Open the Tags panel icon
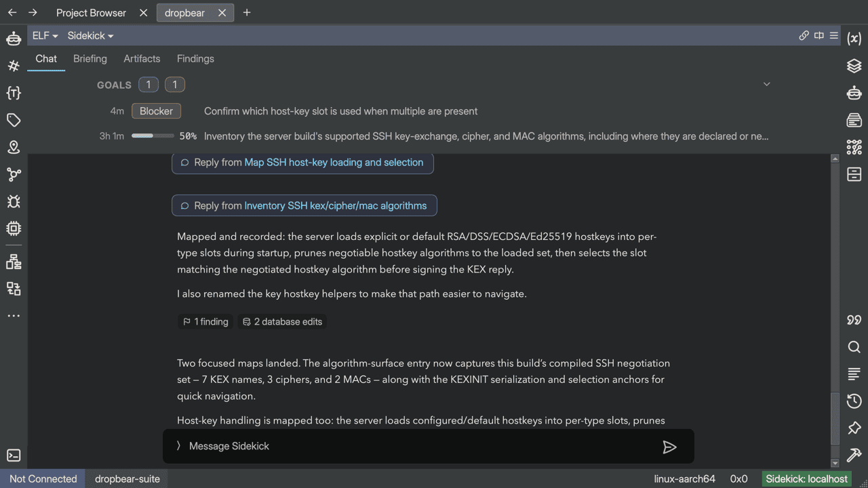This screenshot has width=868, height=488. [14, 120]
